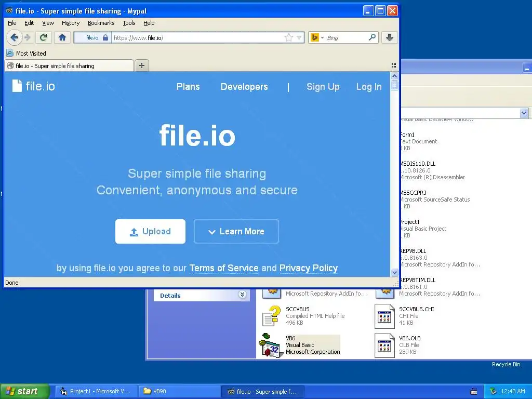
Task: Open the Most Visited bookmarks folder
Action: pos(26,54)
